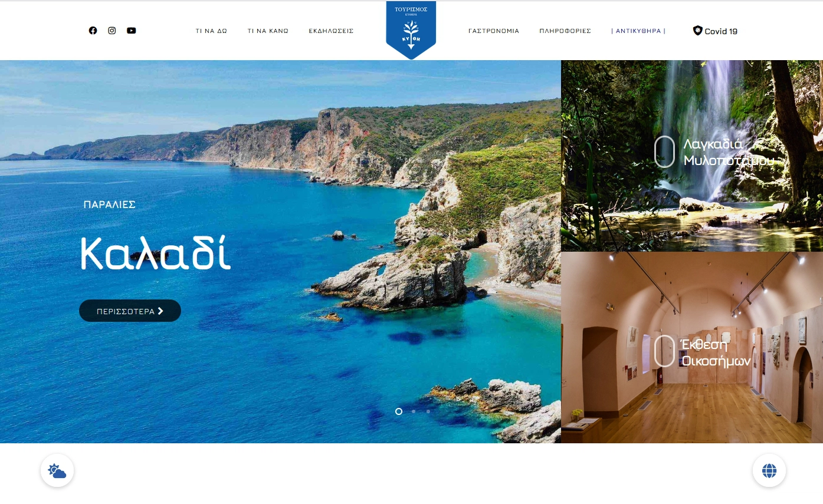Switch to the second slide dot
The image size is (823, 504).
coord(414,411)
